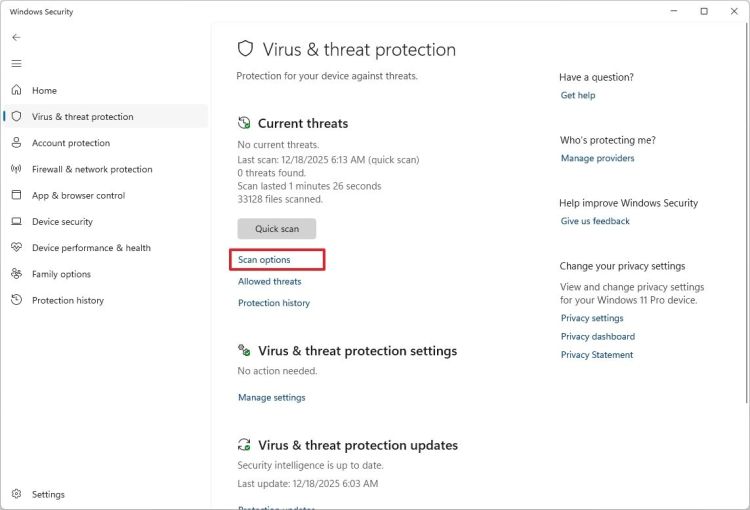Click the Family options people icon

(x=16, y=274)
